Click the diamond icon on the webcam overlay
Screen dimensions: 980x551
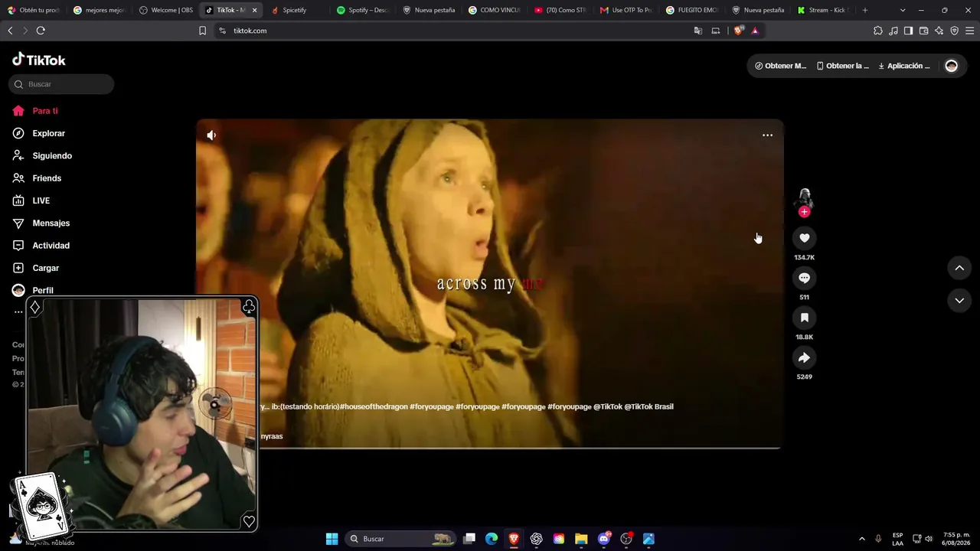click(x=35, y=307)
